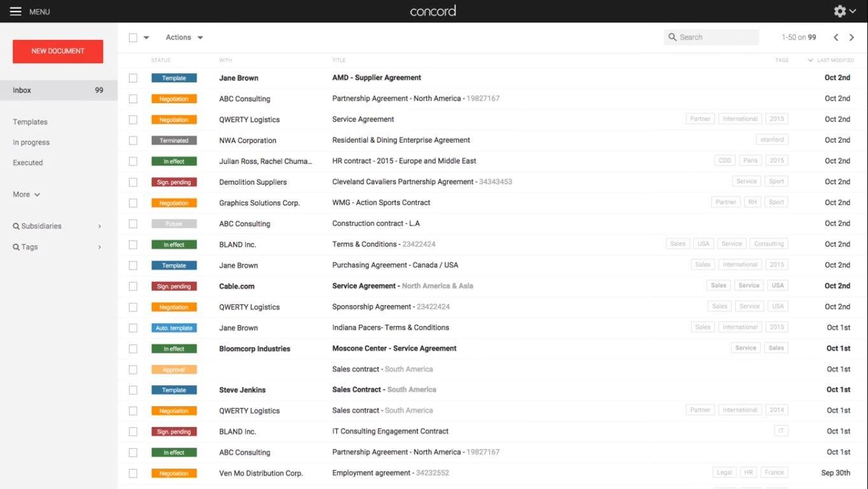868x489 pixels.
Task: Open the Cleveland Cavaliers Partnership Agreement
Action: (402, 182)
